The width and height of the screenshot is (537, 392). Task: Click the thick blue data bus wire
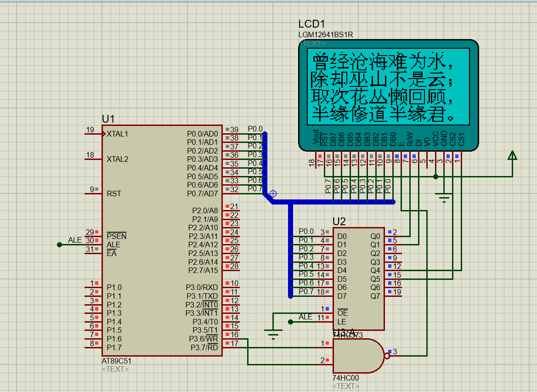click(x=333, y=202)
